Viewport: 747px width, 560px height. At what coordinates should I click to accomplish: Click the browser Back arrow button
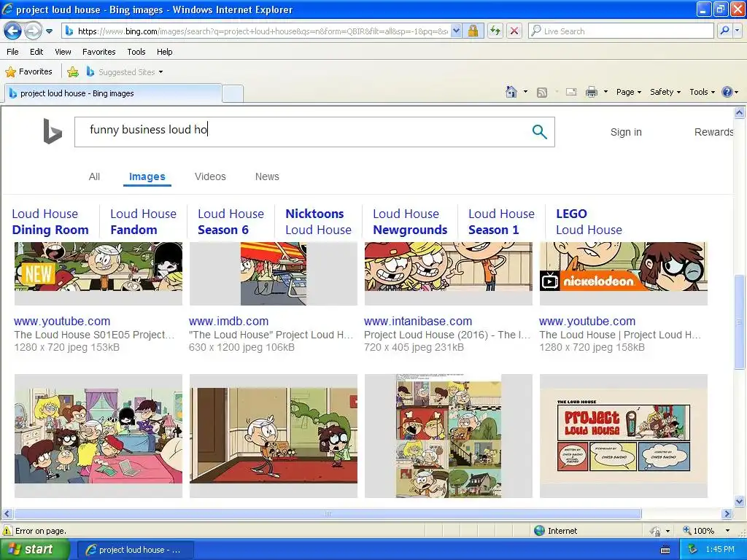[x=13, y=31]
